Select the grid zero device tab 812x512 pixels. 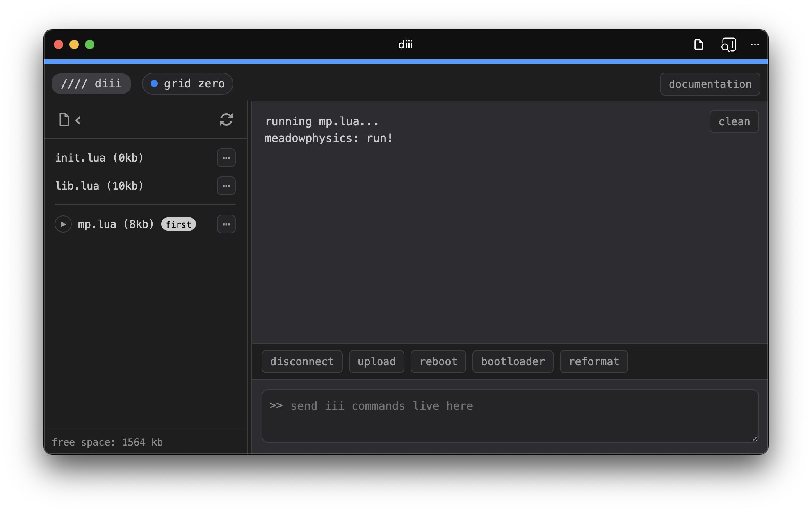188,84
